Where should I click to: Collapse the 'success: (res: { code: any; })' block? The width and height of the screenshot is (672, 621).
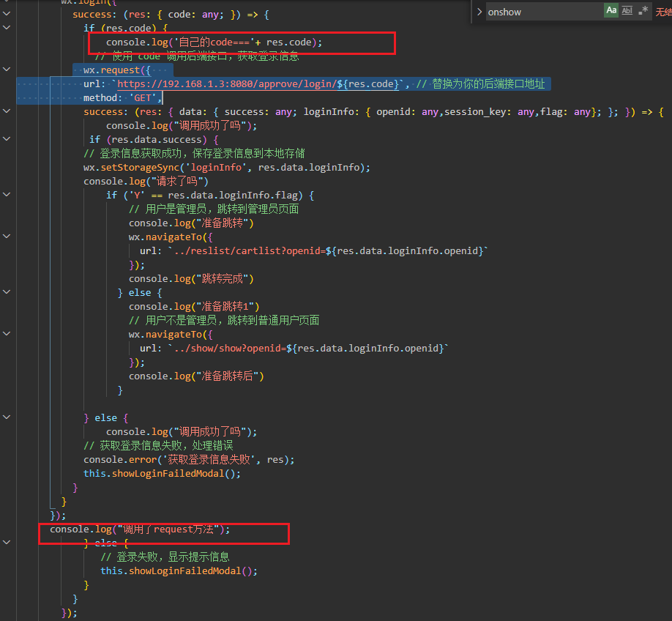[x=7, y=14]
